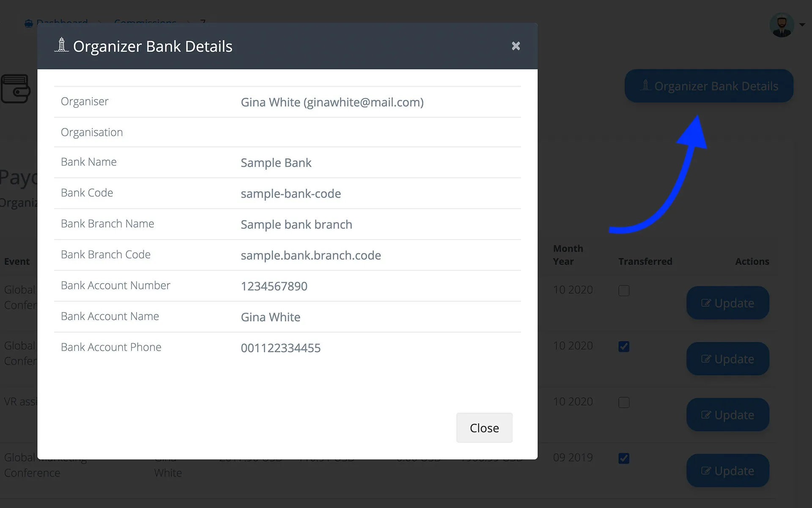
Task: Check the Transferred checkbox in the first row
Action: 624,290
